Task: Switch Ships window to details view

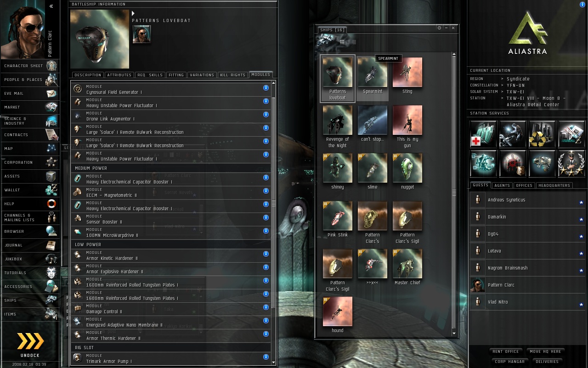Action: coord(348,42)
